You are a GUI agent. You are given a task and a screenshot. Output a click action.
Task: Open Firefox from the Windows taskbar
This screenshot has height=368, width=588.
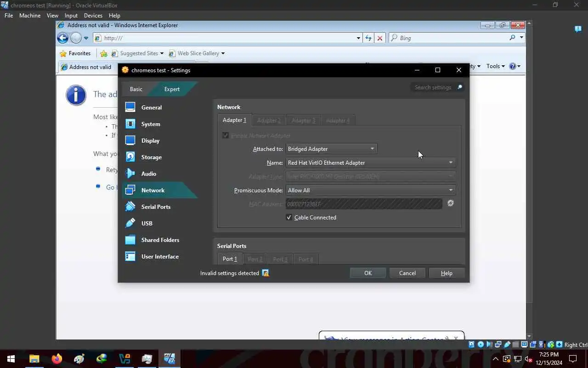[57, 359]
